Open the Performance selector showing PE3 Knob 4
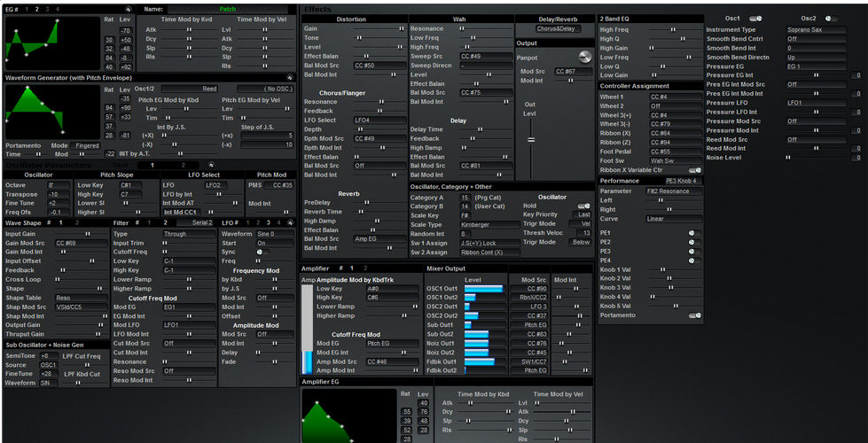This screenshot has width=868, height=443. 684,181
